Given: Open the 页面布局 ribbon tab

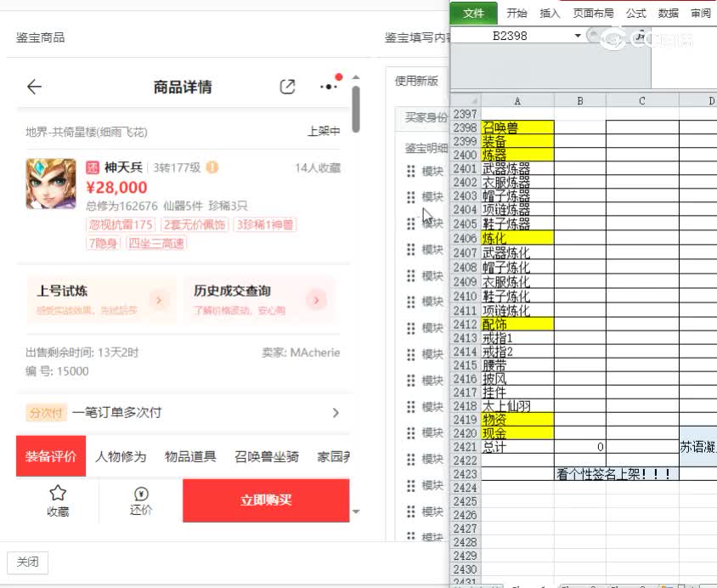Looking at the screenshot, I should pyautogui.click(x=593, y=14).
